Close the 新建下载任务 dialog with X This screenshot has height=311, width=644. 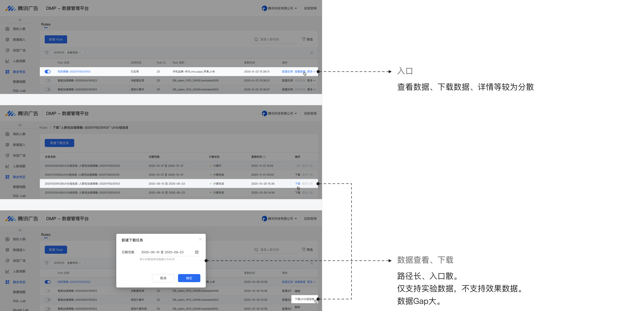(200, 239)
